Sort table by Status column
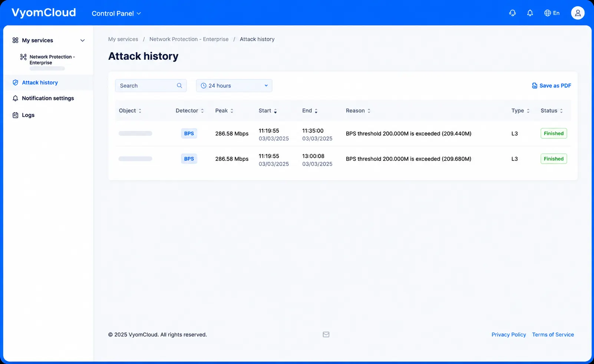594x364 pixels. 552,111
